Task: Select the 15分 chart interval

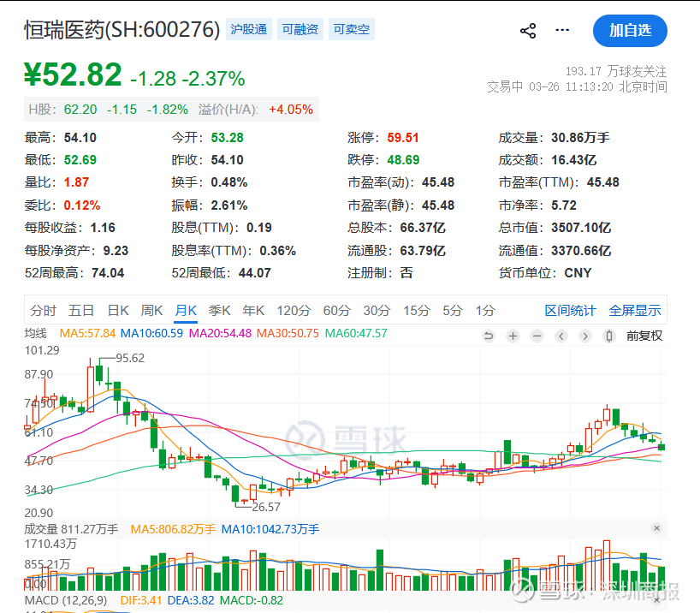Action: [x=417, y=310]
